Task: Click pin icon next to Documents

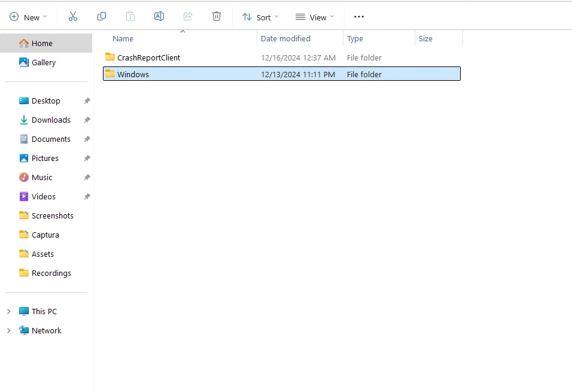Action: (87, 139)
